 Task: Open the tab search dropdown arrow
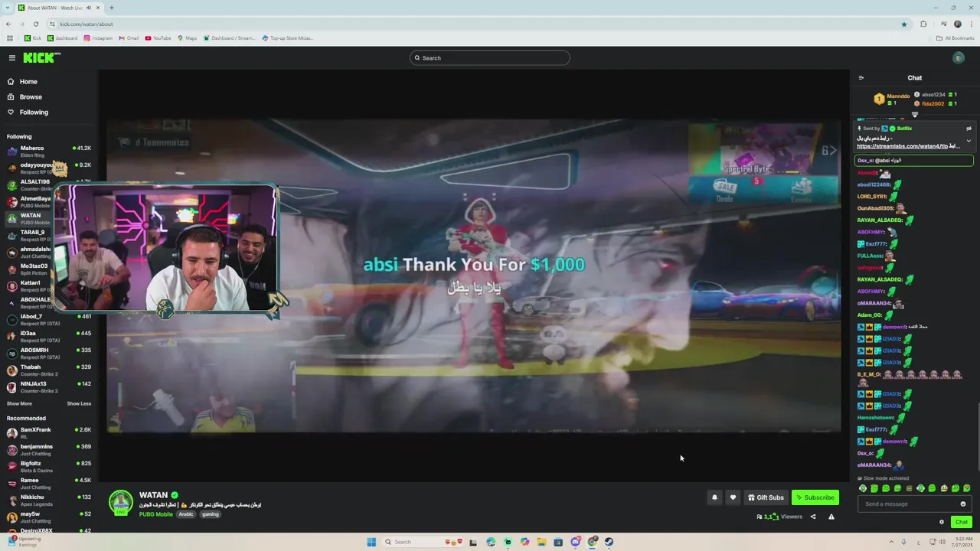pos(7,8)
